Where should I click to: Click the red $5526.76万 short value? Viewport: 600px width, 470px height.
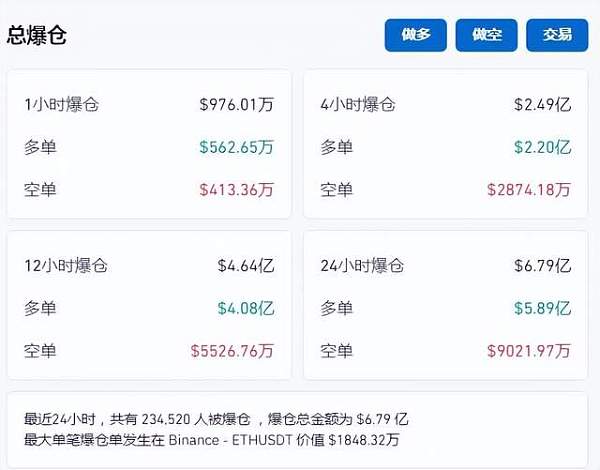tap(232, 351)
